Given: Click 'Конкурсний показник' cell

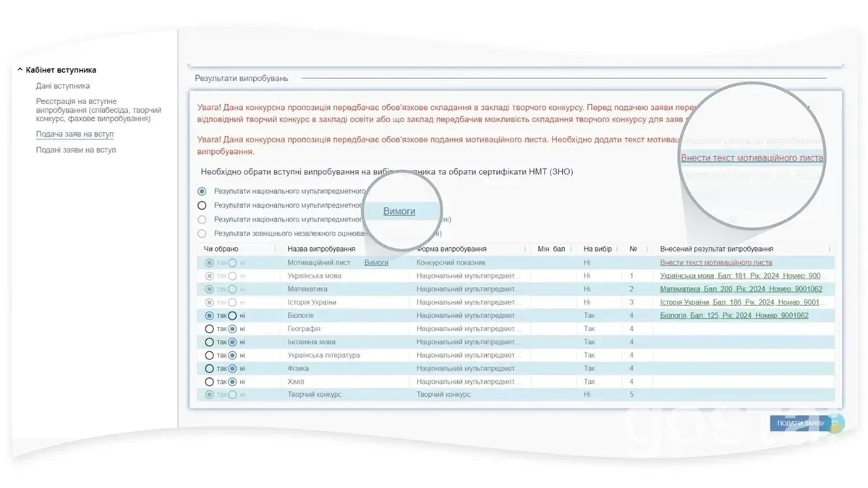Looking at the screenshot, I should [x=451, y=262].
